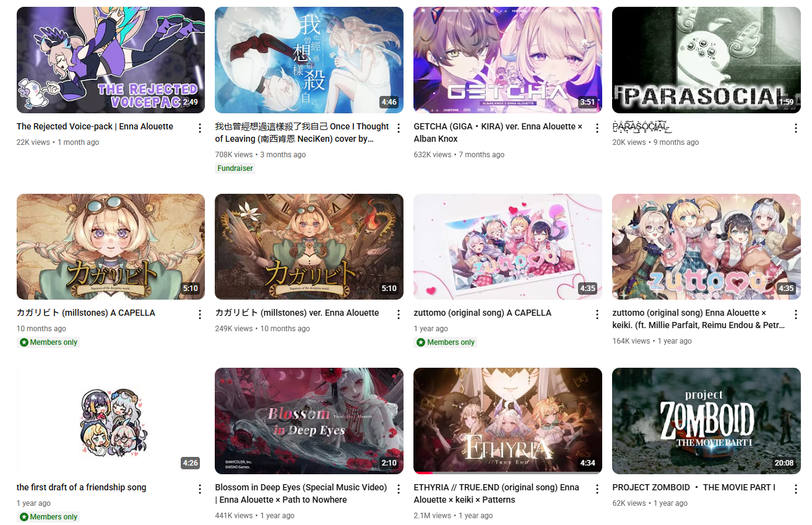812x525 pixels.
Task: Open more options for PROJECT ZOMBOID video
Action: click(796, 489)
